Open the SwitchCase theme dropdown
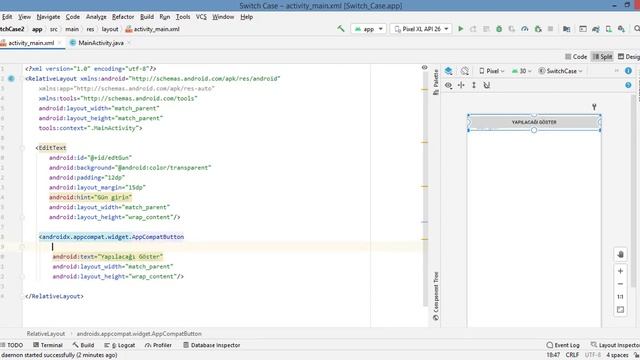This screenshot has width=640, height=360. [x=560, y=71]
